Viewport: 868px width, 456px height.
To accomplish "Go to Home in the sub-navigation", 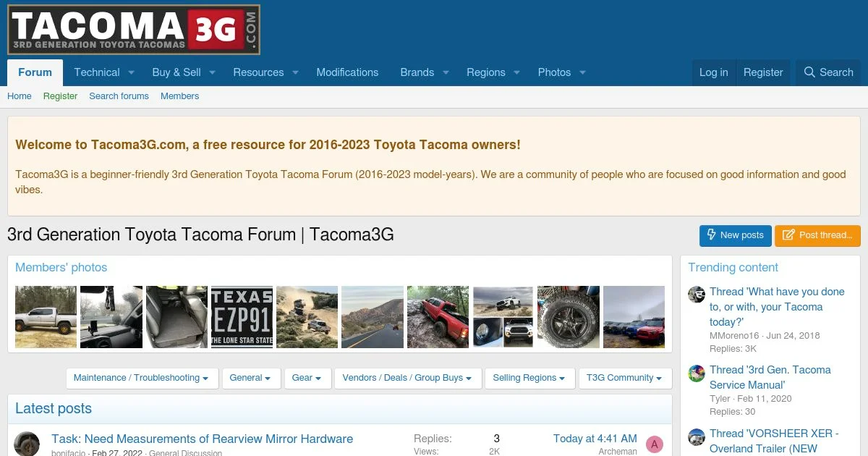I will [20, 96].
